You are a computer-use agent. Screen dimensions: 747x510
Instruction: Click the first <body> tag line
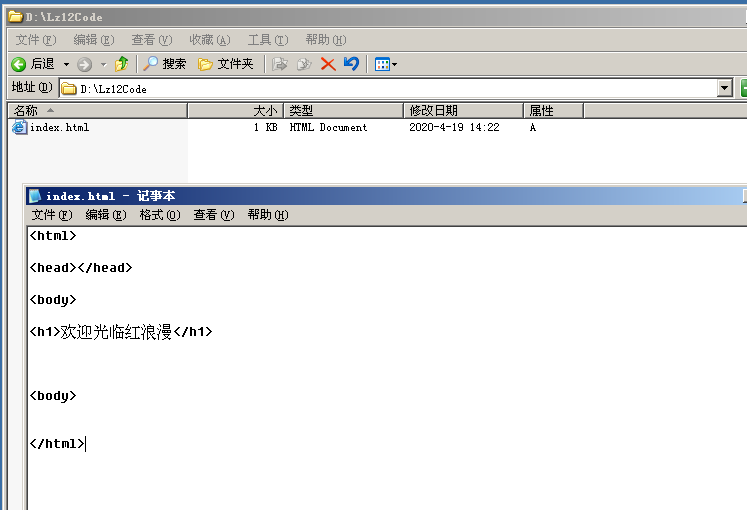53,300
